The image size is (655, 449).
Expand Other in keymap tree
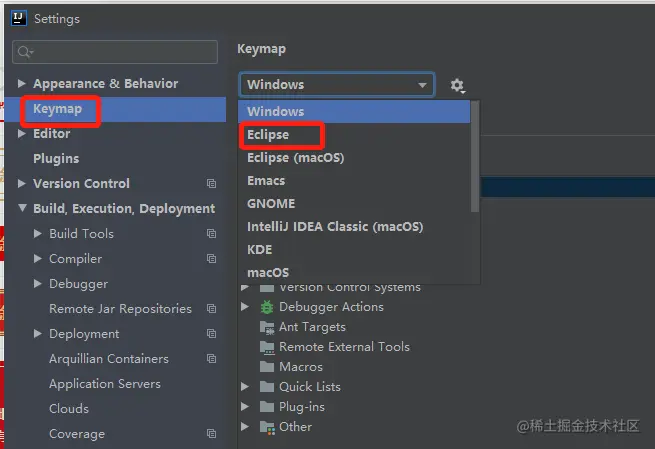pos(245,426)
